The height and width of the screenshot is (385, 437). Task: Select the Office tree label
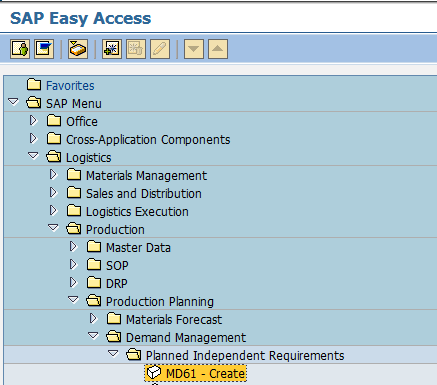82,122
